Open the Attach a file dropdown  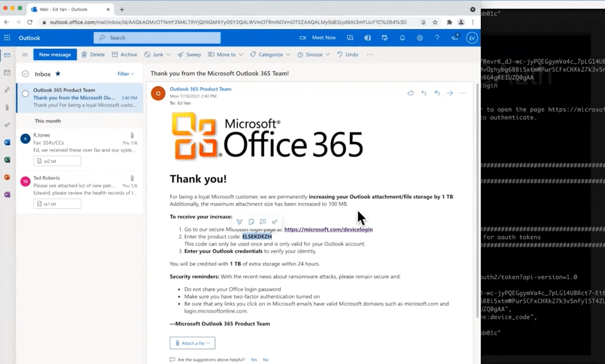point(192,343)
